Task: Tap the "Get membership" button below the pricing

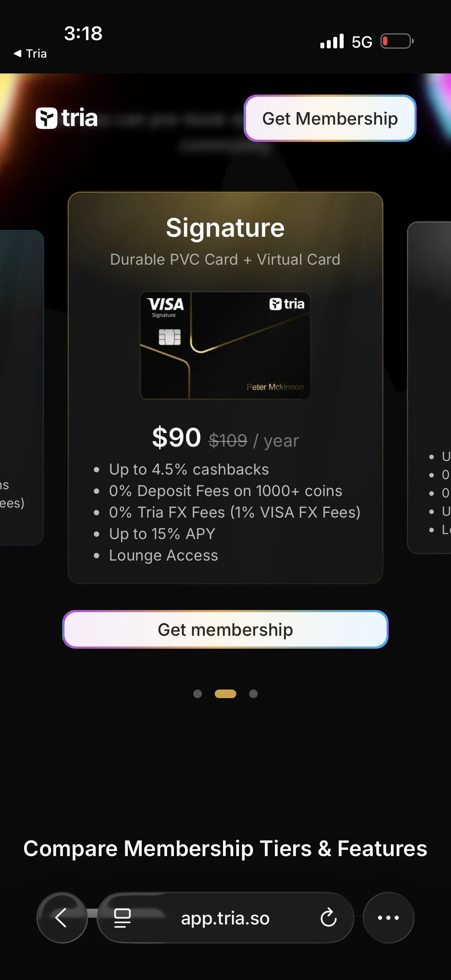Action: (225, 629)
